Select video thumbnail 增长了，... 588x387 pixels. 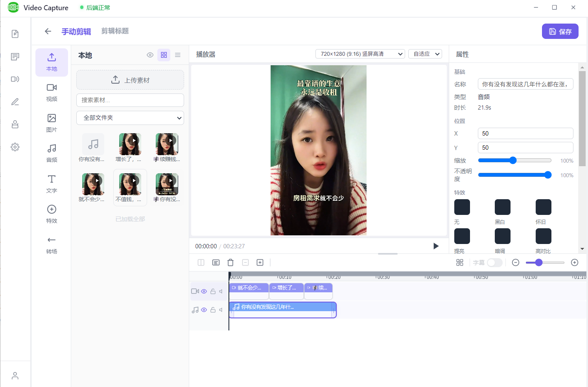coord(130,144)
